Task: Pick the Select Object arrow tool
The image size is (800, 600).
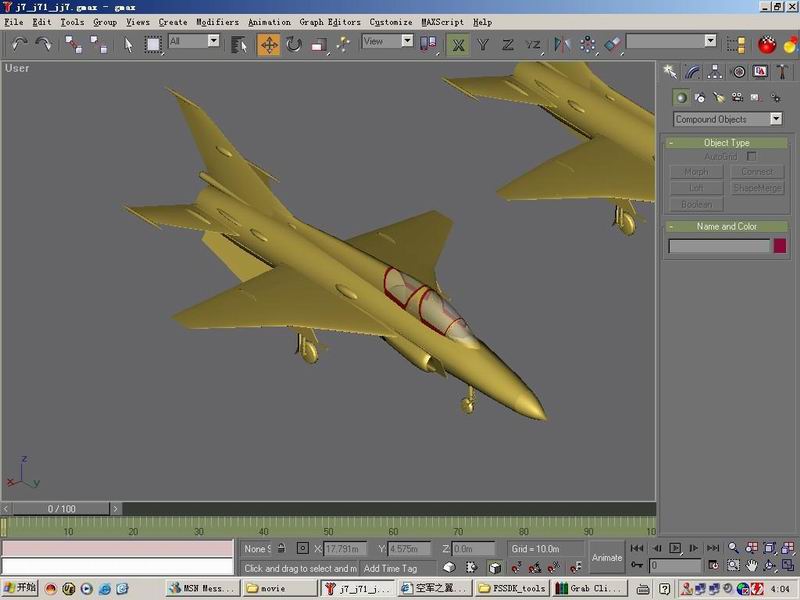Action: click(x=129, y=44)
